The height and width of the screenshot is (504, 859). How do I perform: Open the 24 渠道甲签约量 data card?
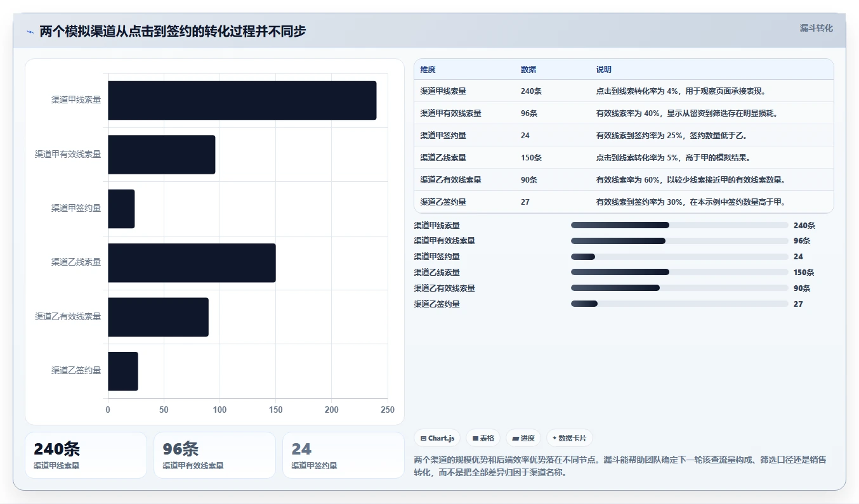(343, 455)
